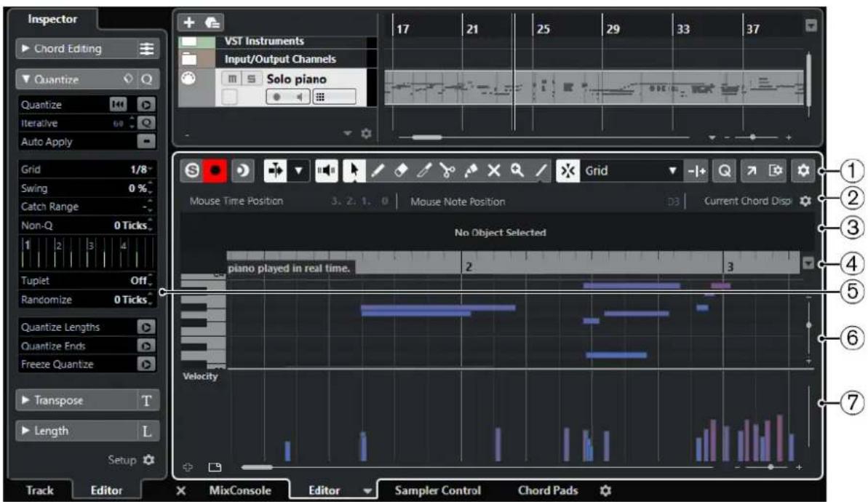
Task: Switch to the Track tab in inspector
Action: 39,490
